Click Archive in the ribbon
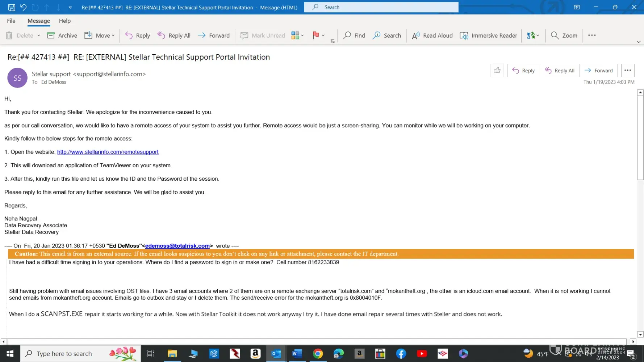The height and width of the screenshot is (362, 644). pyautogui.click(x=62, y=35)
